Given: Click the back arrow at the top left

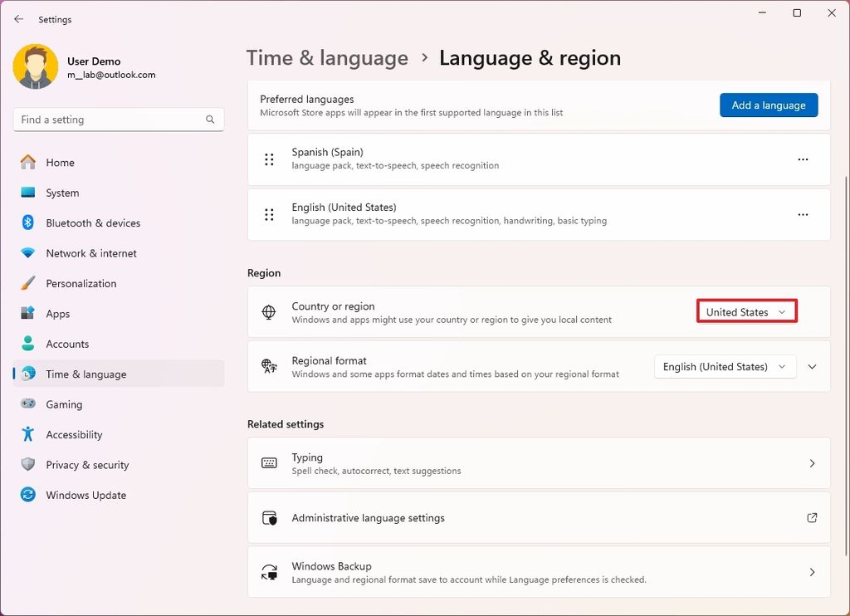Looking at the screenshot, I should coord(18,18).
